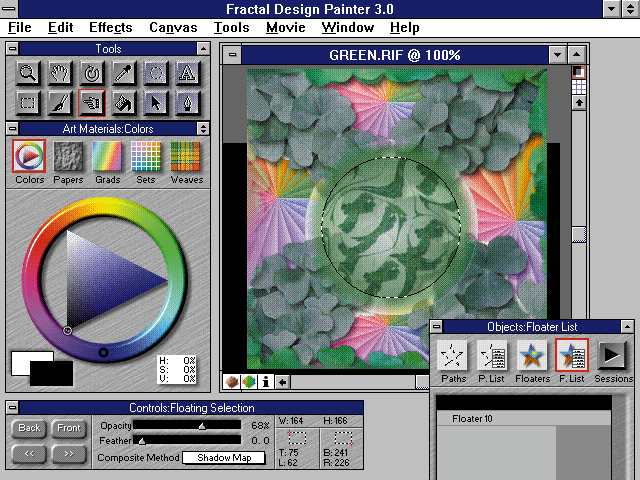Open the Composite Method dropdown
The height and width of the screenshot is (480, 640).
tap(223, 457)
